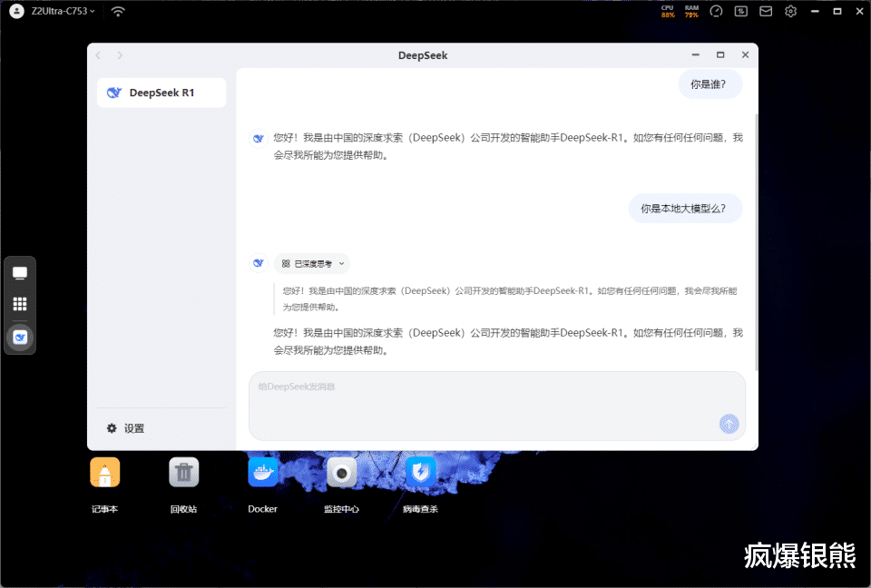This screenshot has height=588, width=871.
Task: Click the chat scrollbar in DeepSeek window
Action: tap(756, 241)
